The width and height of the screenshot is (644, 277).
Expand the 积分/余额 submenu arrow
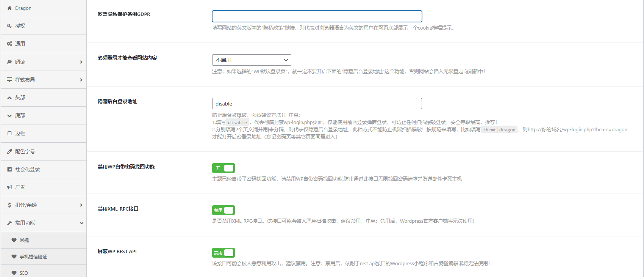click(x=81, y=205)
